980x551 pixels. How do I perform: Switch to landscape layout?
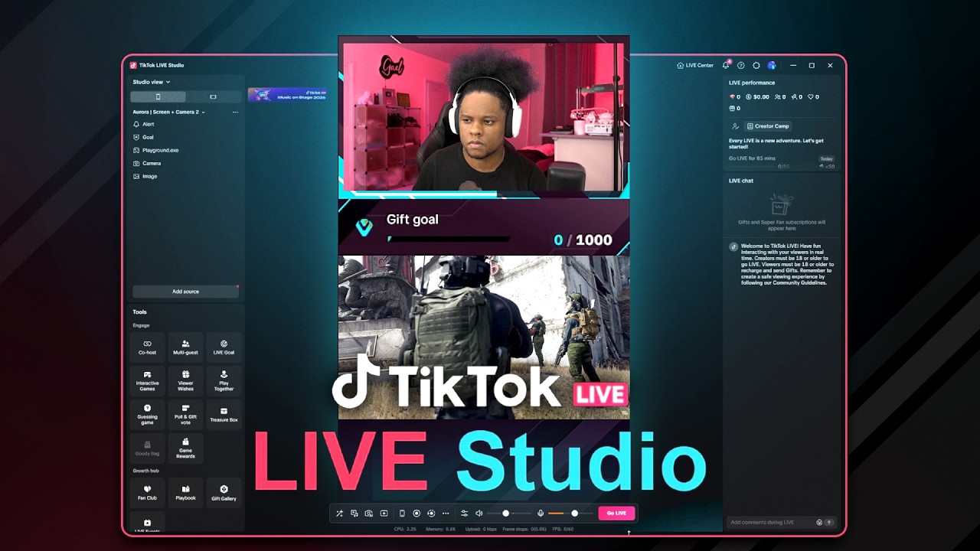pyautogui.click(x=213, y=97)
